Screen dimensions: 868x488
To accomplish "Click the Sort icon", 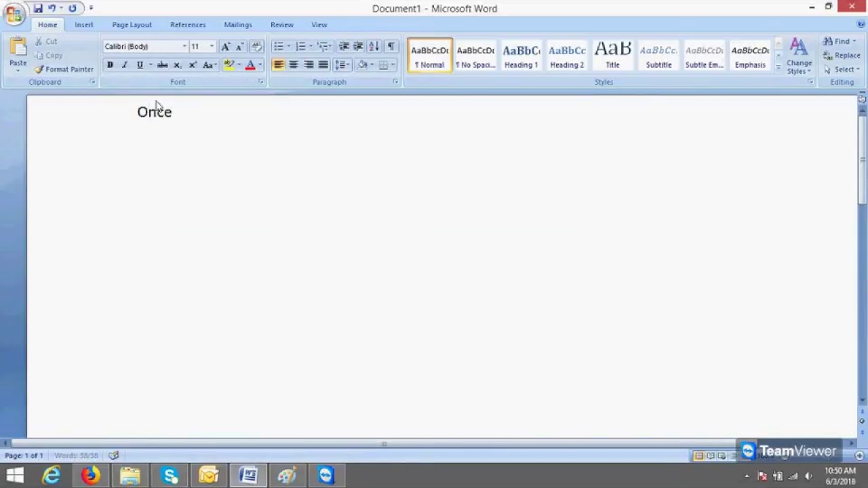I will pos(374,46).
